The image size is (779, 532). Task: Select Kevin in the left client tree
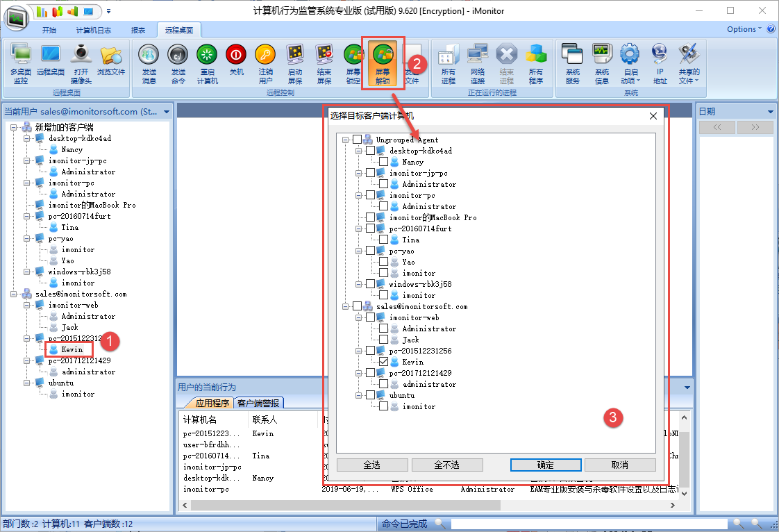coord(72,349)
